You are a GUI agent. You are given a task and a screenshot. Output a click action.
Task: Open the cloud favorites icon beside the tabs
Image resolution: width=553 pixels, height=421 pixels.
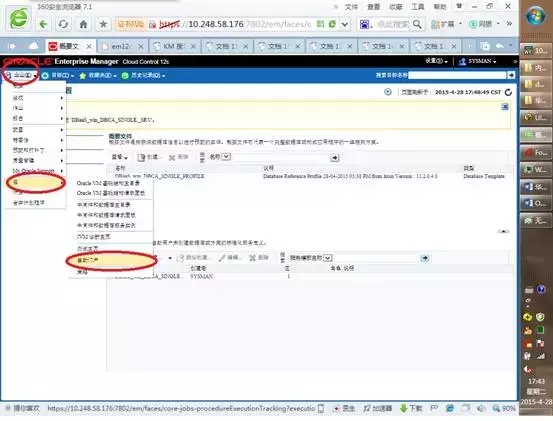[x=33, y=46]
